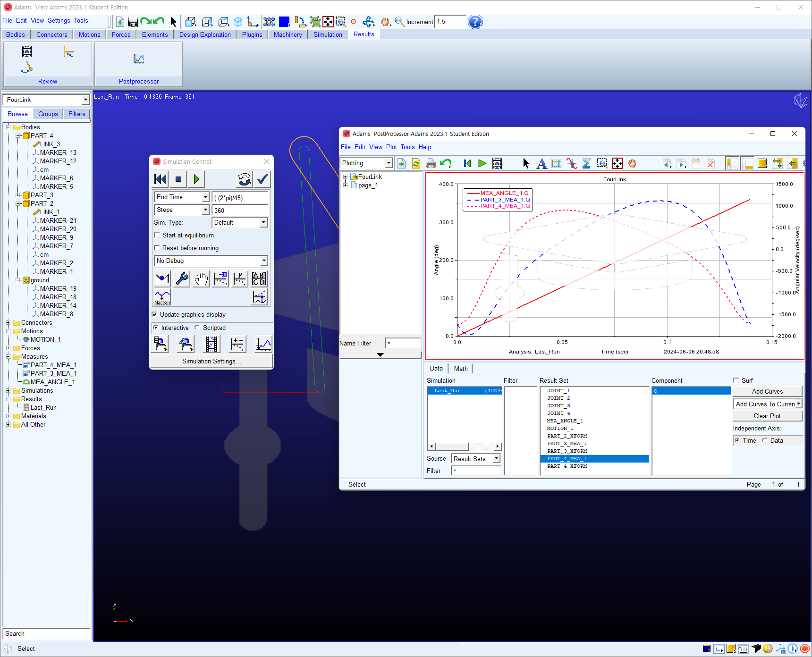Image resolution: width=812 pixels, height=657 pixels.
Task: Open the Plotting mode dropdown
Action: tap(389, 163)
